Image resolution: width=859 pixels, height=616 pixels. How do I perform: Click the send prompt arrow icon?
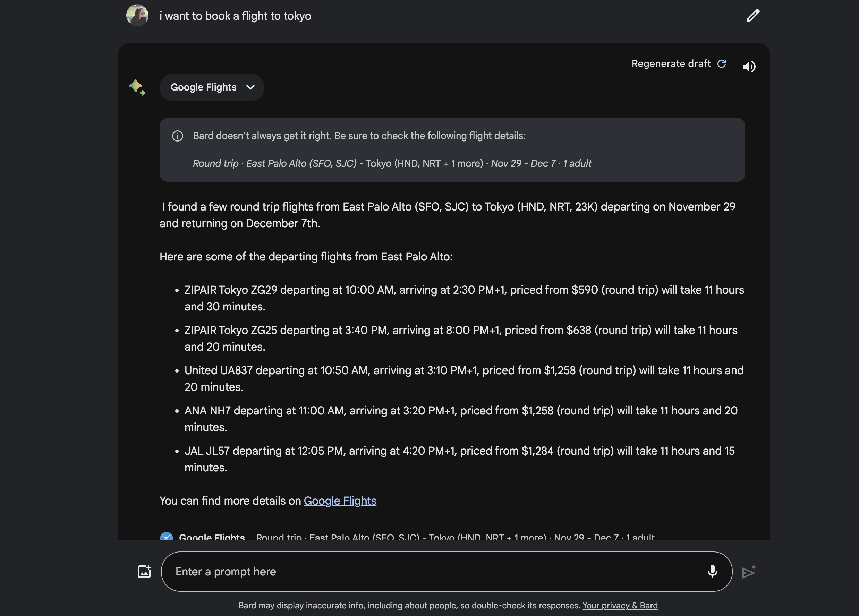pos(749,571)
